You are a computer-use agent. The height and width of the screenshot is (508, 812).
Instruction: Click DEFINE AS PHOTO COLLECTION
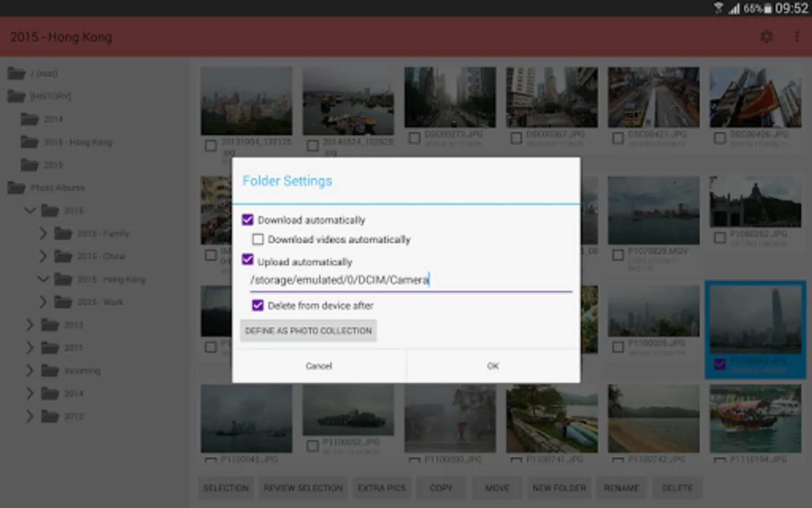coord(308,331)
